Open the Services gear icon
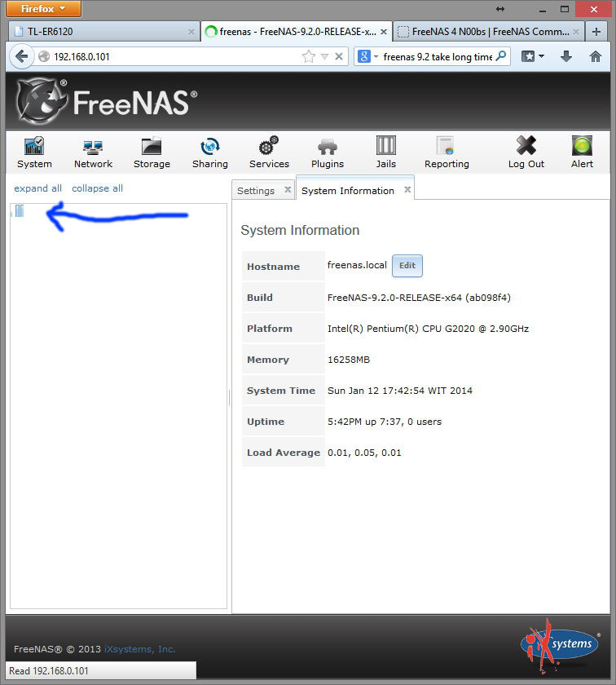616x685 pixels. (269, 145)
